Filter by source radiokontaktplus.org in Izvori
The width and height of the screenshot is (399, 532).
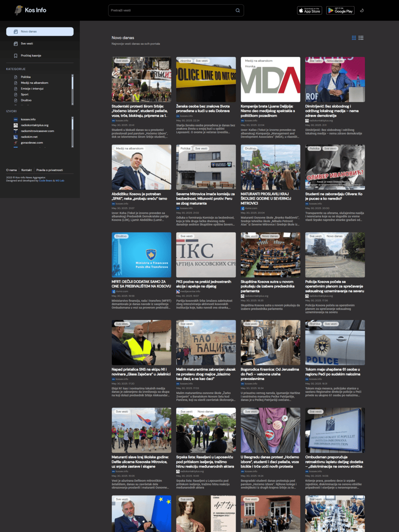coord(34,125)
